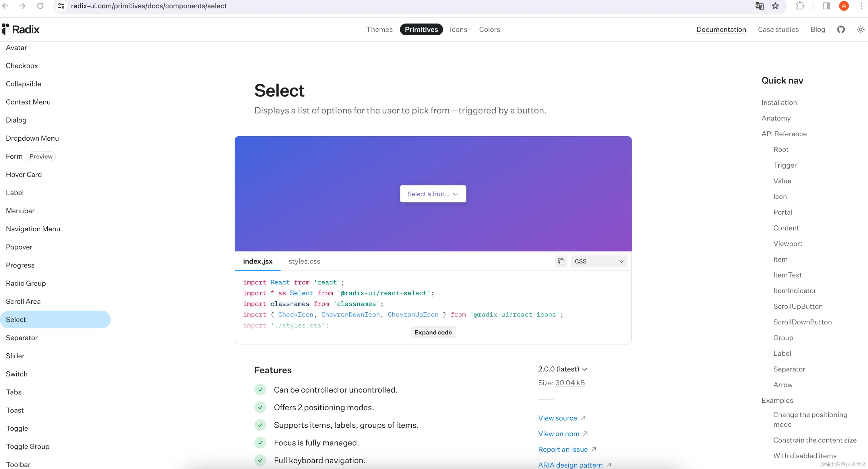
Task: Toggle the browser side panel icon
Action: point(826,6)
